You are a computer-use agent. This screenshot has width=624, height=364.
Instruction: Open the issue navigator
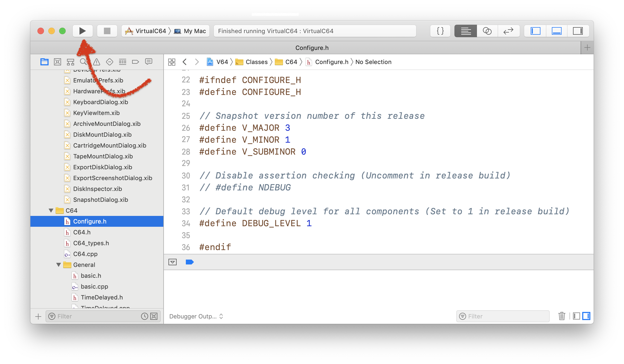97,62
